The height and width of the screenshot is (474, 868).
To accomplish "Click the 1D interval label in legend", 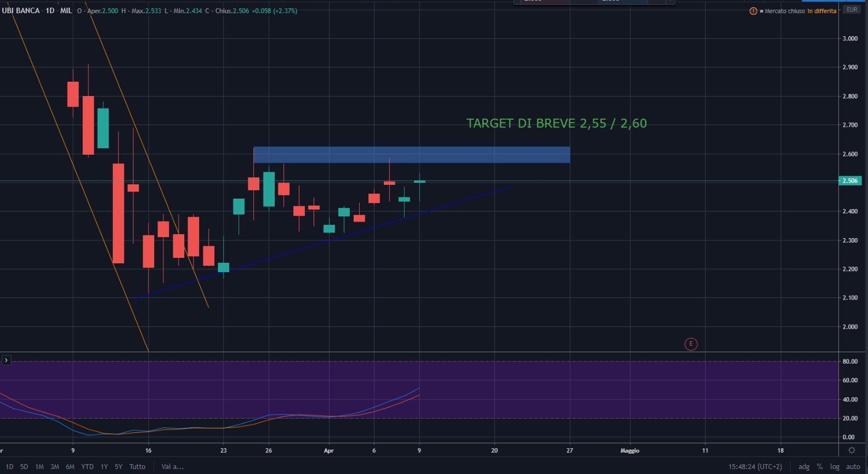I will (x=50, y=10).
